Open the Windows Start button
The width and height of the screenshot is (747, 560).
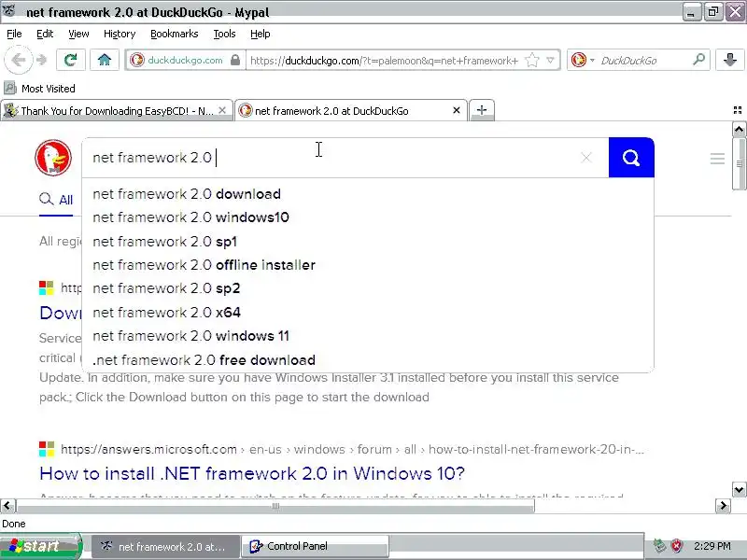(x=41, y=546)
